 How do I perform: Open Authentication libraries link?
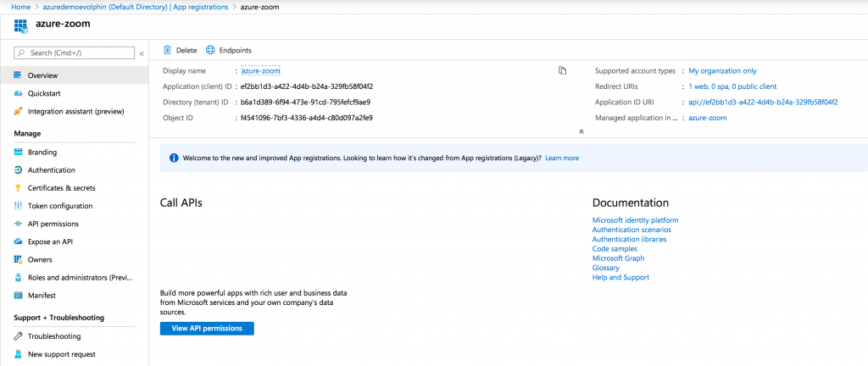(x=630, y=240)
